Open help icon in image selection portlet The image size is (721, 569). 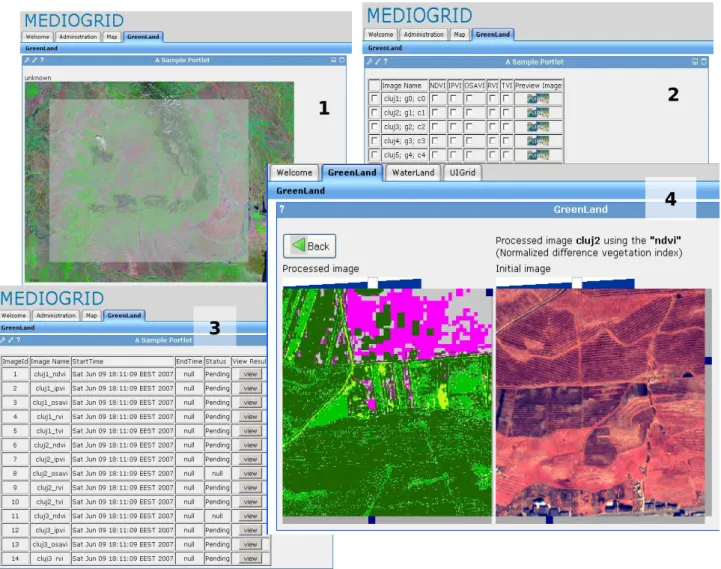385,61
